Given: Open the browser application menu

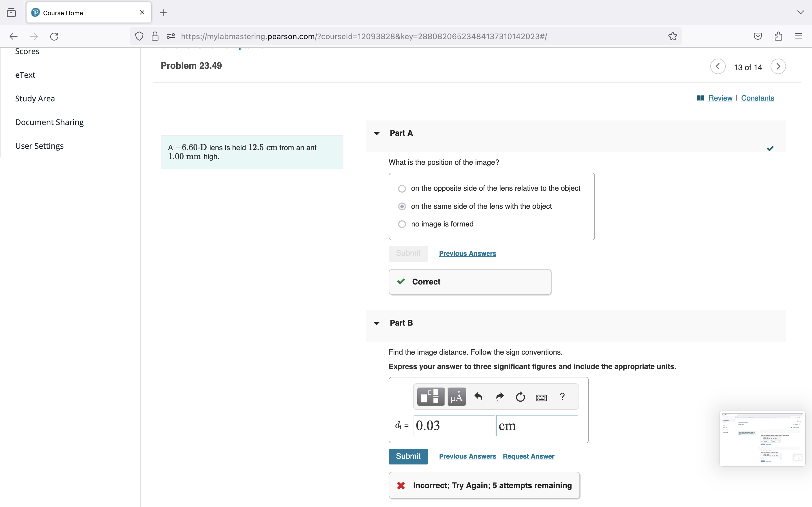Looking at the screenshot, I should pos(798,36).
